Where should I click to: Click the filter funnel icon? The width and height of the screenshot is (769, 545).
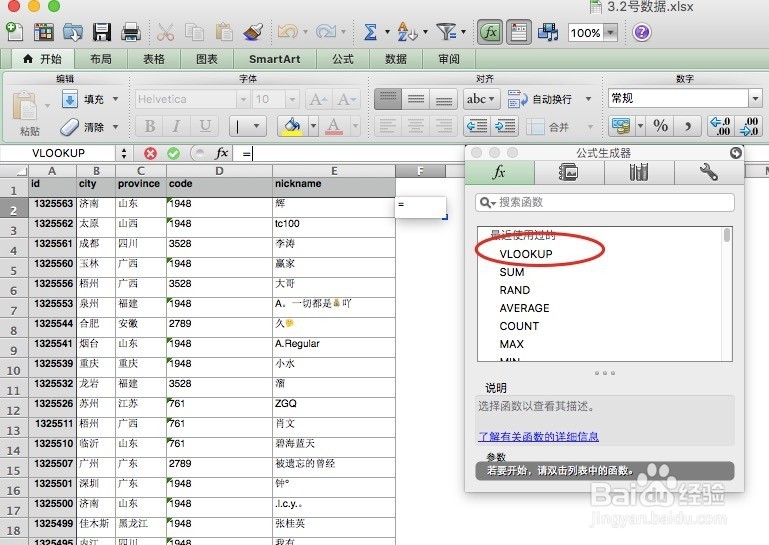click(446, 32)
